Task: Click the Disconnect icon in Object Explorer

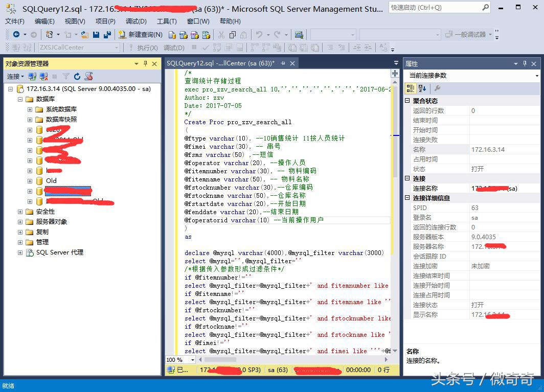Action: pos(44,76)
